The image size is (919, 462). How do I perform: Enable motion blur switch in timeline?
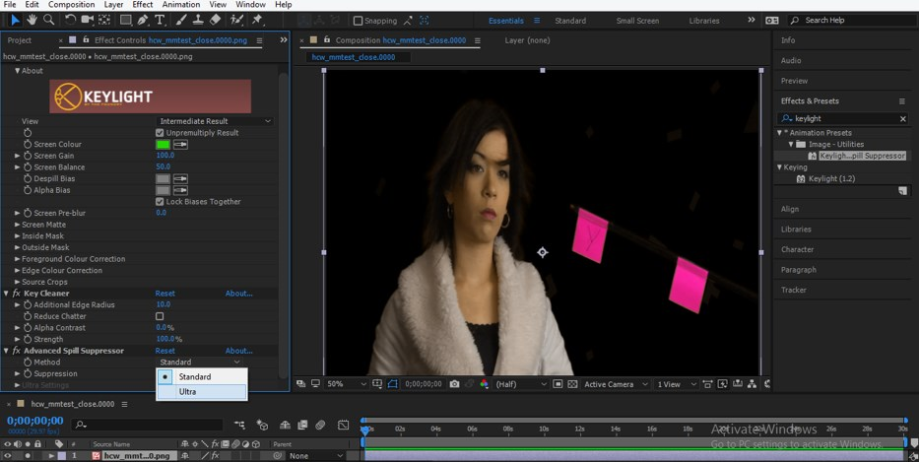(320, 424)
